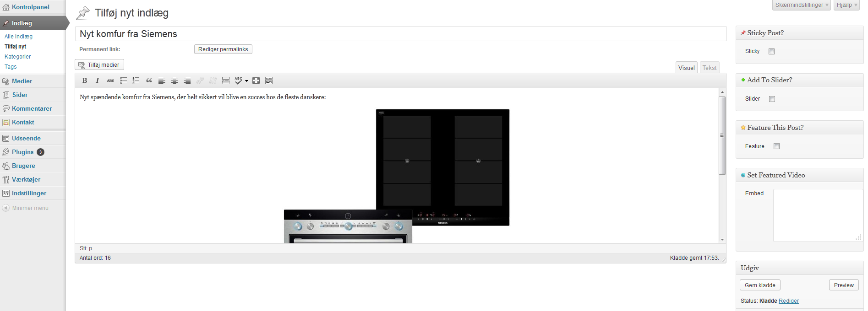This screenshot has width=868, height=311.
Task: Tick the Feature checkbox
Action: (776, 146)
